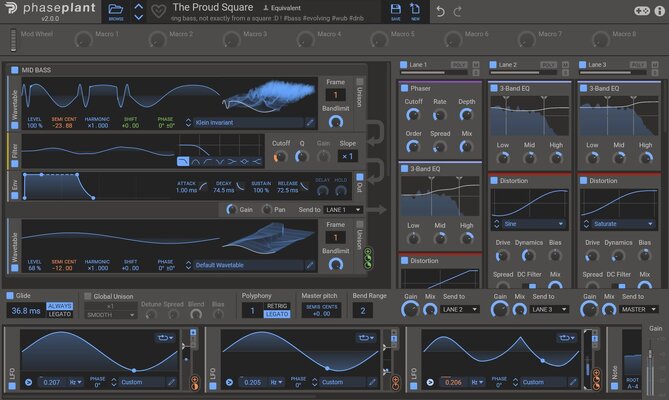Screen dimensions: 669x400
Task: Click the Lane 1 POLY button
Action: (x=459, y=65)
